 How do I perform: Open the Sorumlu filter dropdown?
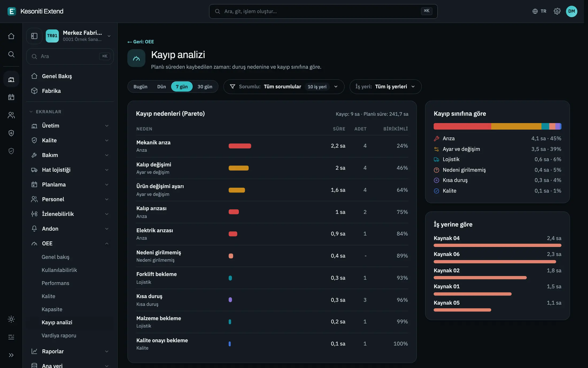point(284,87)
